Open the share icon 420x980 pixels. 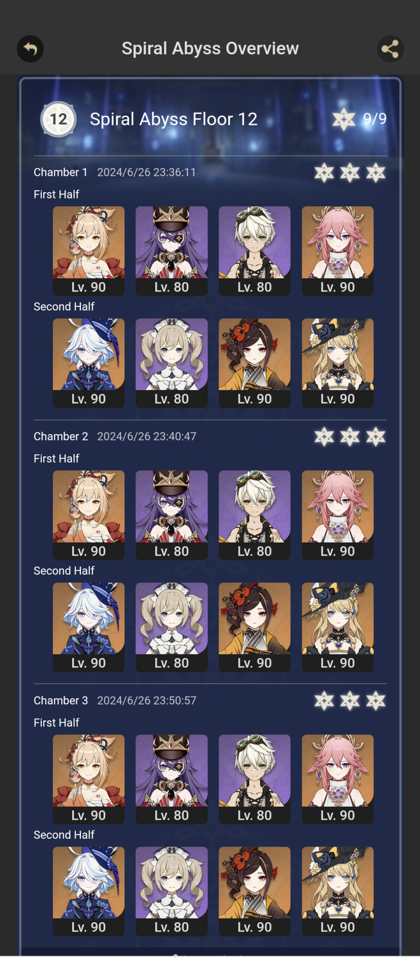coord(390,49)
